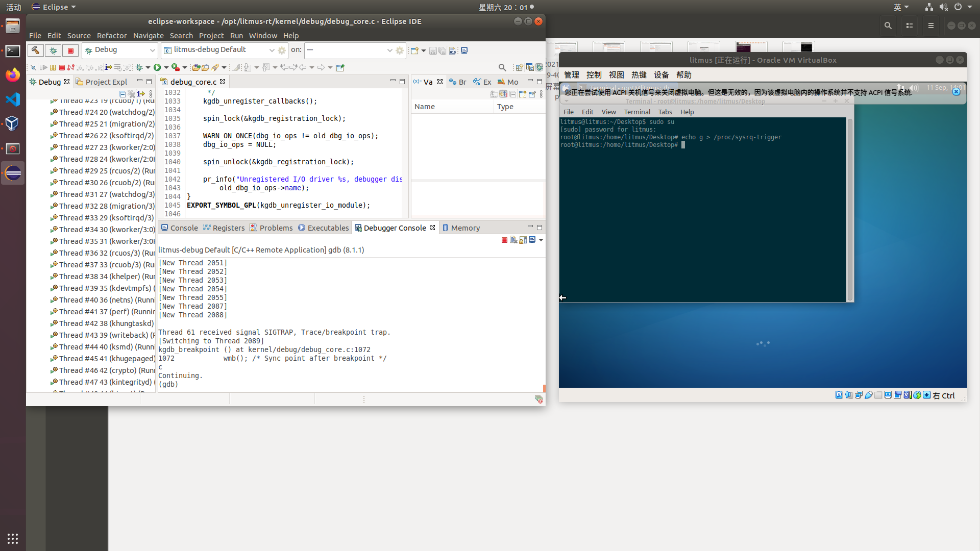Open External Tools dropdown arrow

click(185, 67)
